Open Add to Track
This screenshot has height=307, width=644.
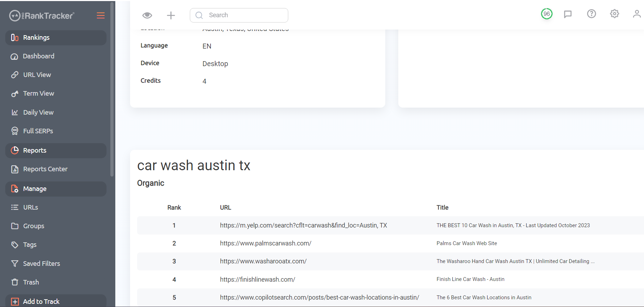tap(56, 301)
